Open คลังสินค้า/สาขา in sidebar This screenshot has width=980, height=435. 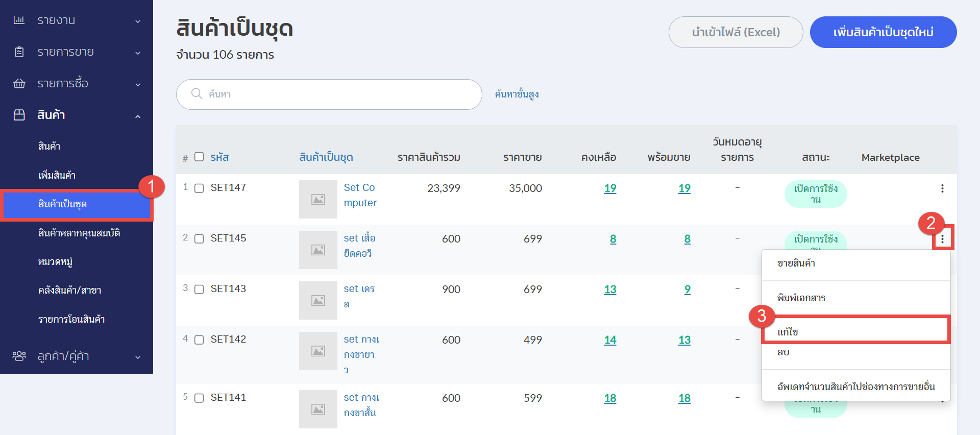click(x=69, y=290)
